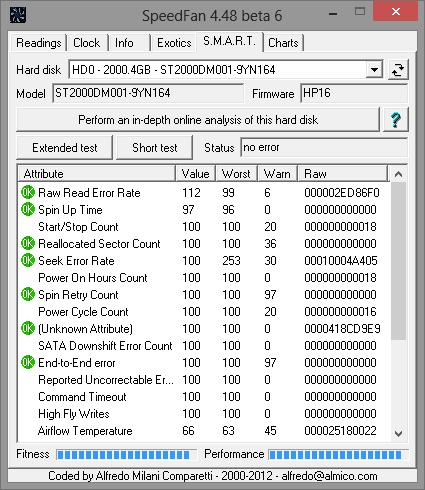Click the Performance progress bar
The image size is (425, 490).
tap(338, 454)
